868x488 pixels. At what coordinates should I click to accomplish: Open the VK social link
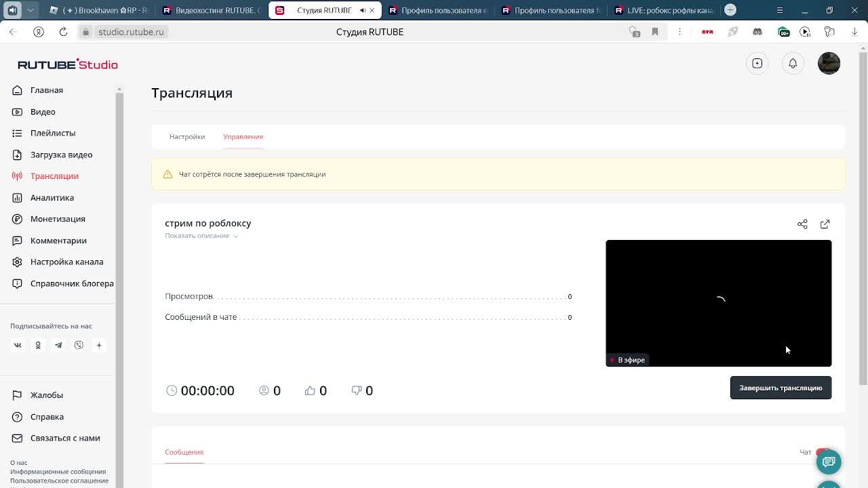tap(18, 345)
